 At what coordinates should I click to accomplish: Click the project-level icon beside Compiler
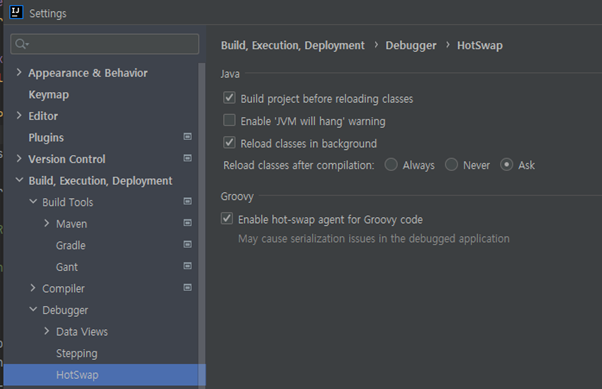click(187, 288)
